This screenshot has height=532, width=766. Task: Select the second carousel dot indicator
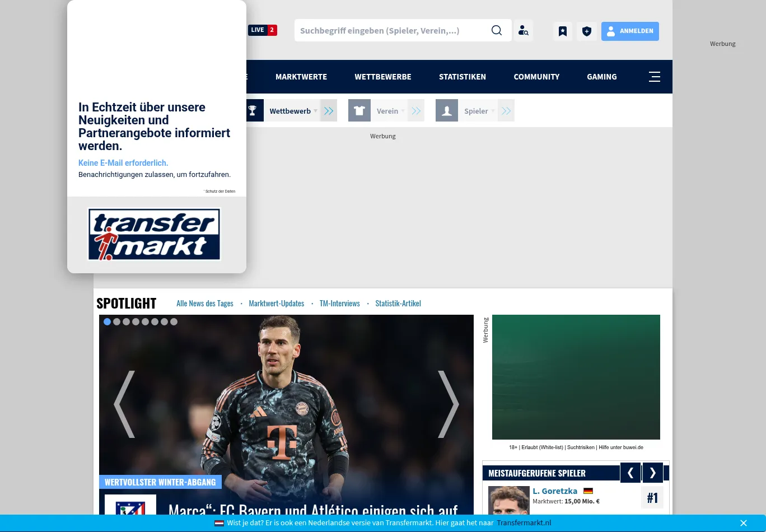coord(116,321)
